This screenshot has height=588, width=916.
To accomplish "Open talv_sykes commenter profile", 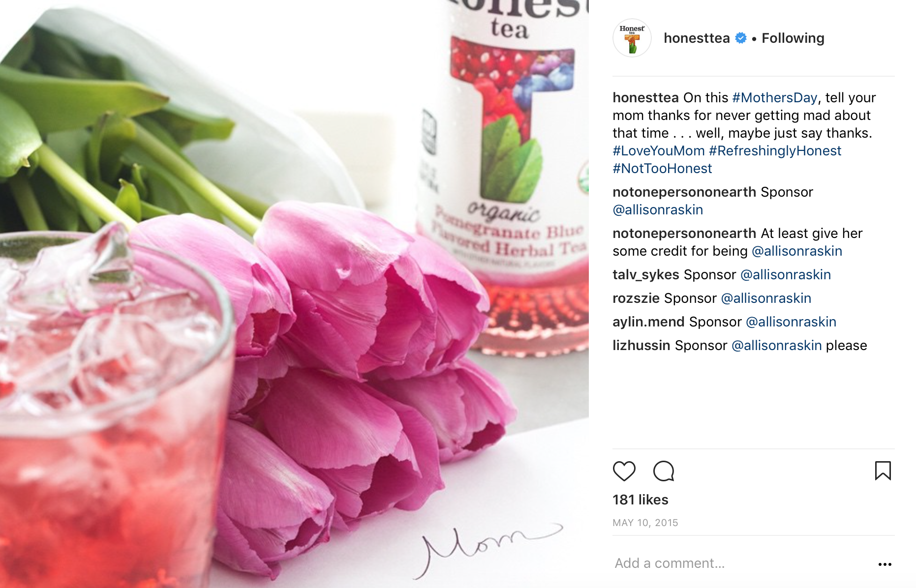I will [646, 274].
